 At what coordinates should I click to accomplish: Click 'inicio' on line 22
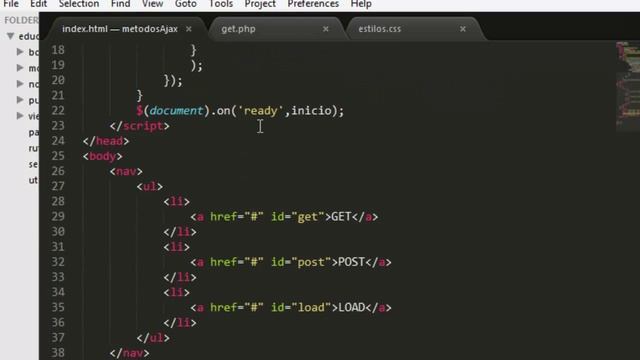pyautogui.click(x=311, y=111)
